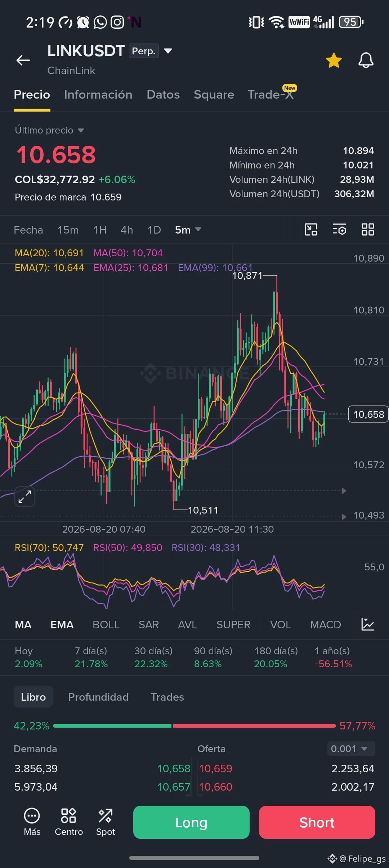Click the current price label 10,658 on the chart axis
This screenshot has width=389, height=868.
[368, 414]
